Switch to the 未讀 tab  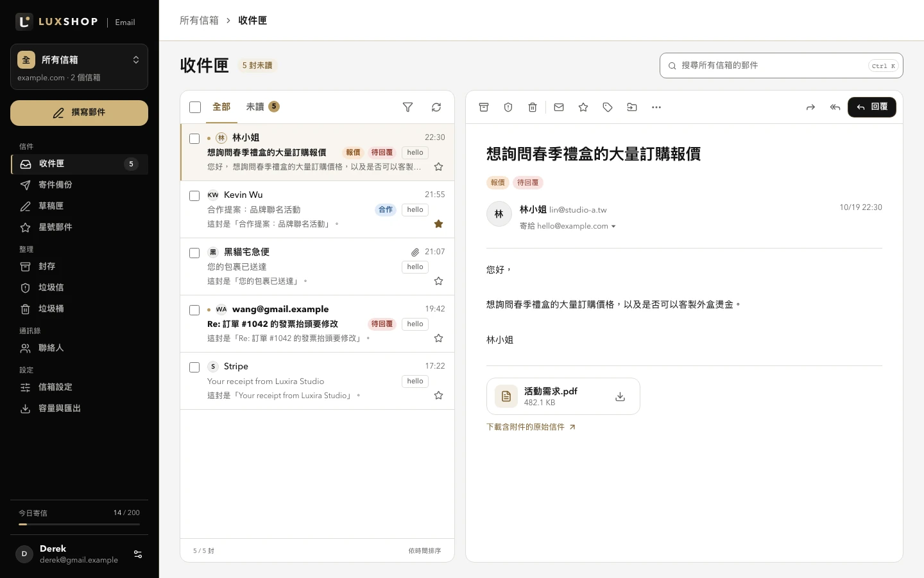[262, 107]
